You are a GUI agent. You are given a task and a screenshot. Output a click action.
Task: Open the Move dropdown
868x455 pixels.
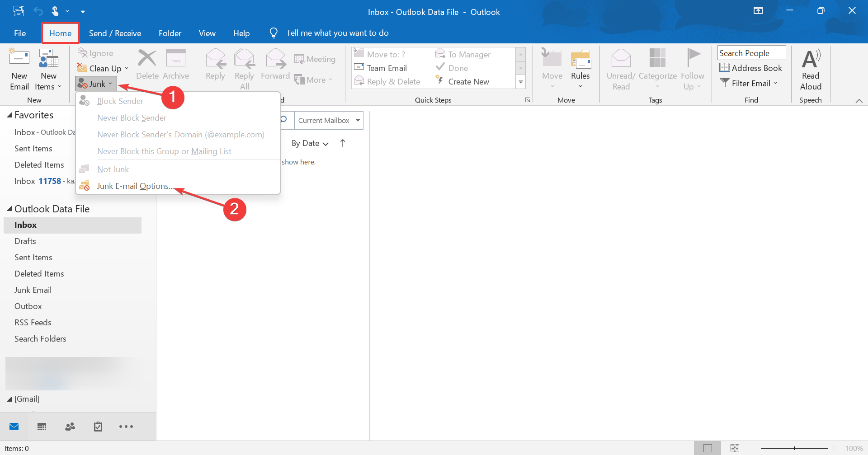552,70
